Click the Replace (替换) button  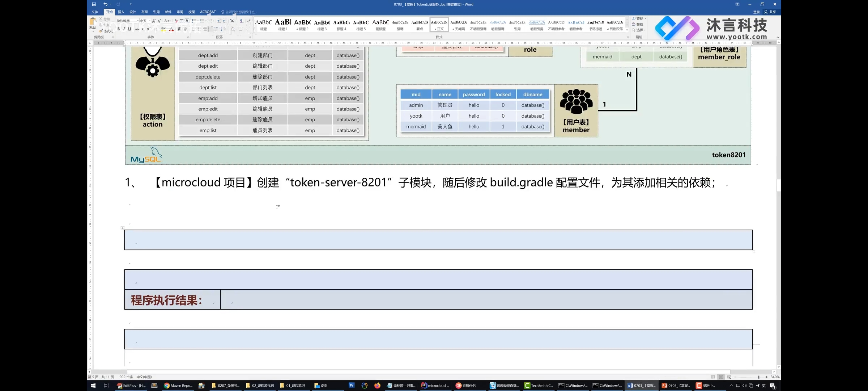tap(638, 24)
